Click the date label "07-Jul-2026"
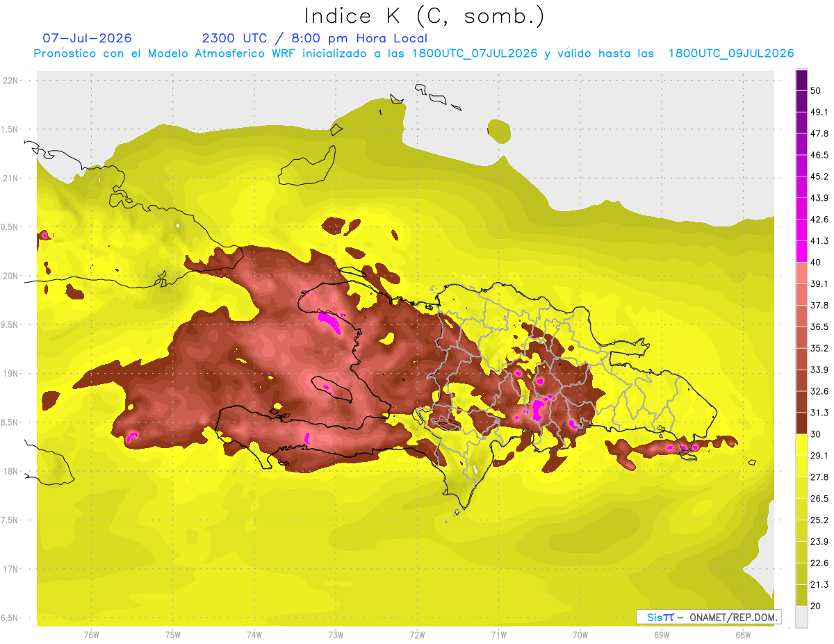This screenshot has width=834, height=644. tap(87, 38)
